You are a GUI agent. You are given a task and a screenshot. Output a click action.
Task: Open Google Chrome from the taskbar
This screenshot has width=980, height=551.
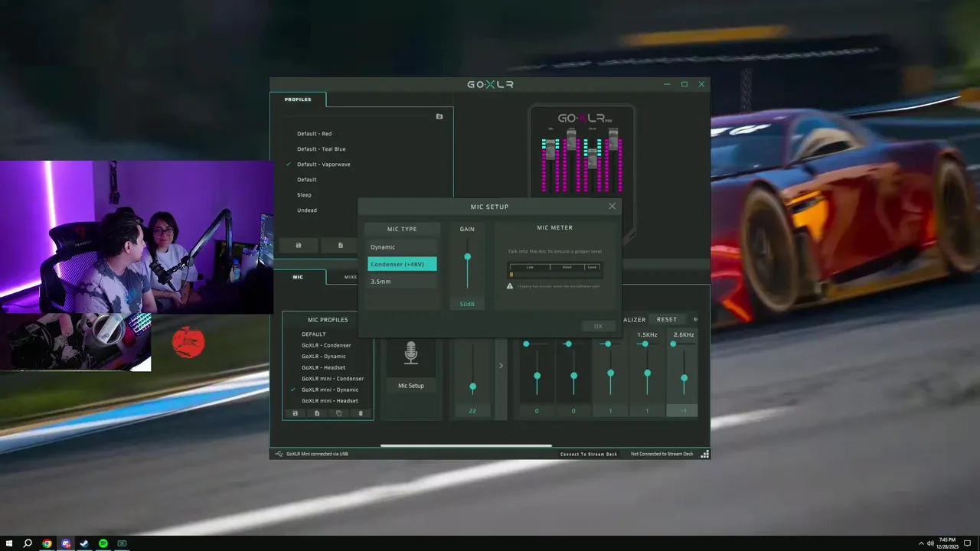[47, 543]
